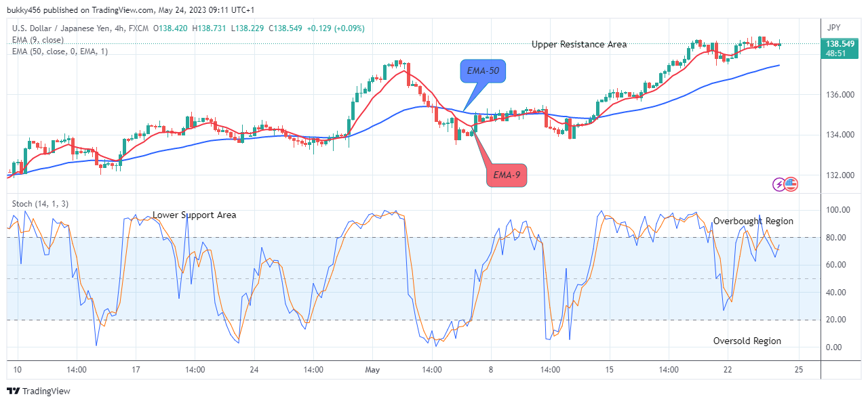Click the 20.00 stochastic axis value
868x403 pixels.
(x=837, y=320)
